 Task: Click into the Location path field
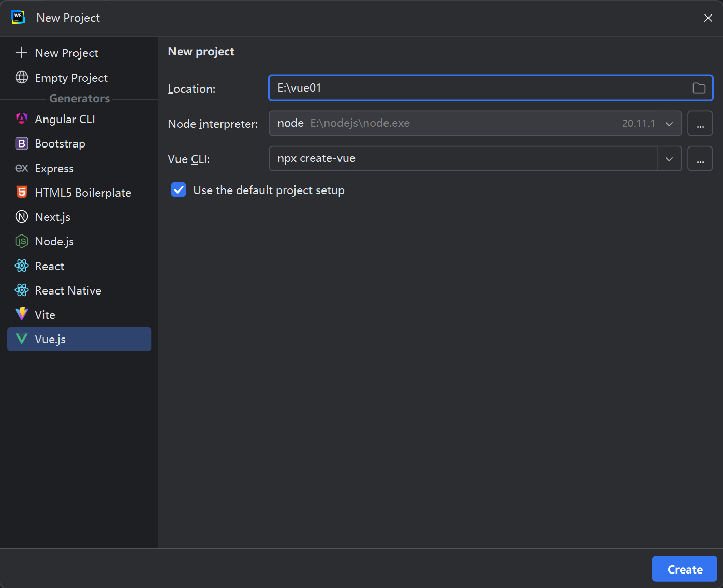(476, 88)
